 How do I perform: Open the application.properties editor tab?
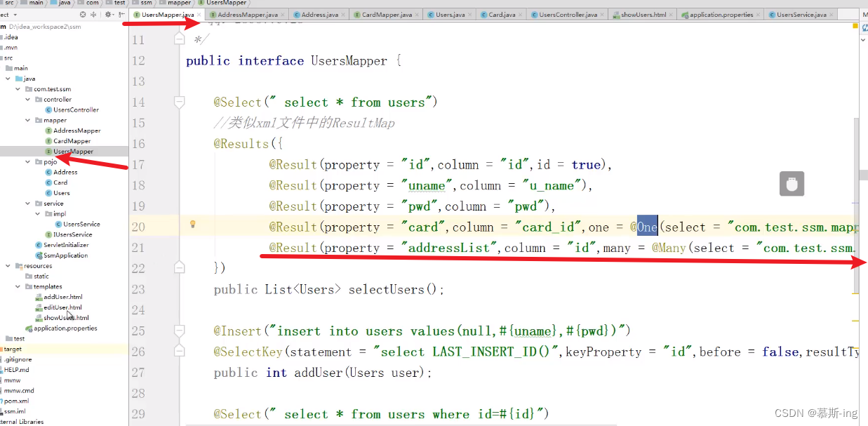[x=721, y=14]
